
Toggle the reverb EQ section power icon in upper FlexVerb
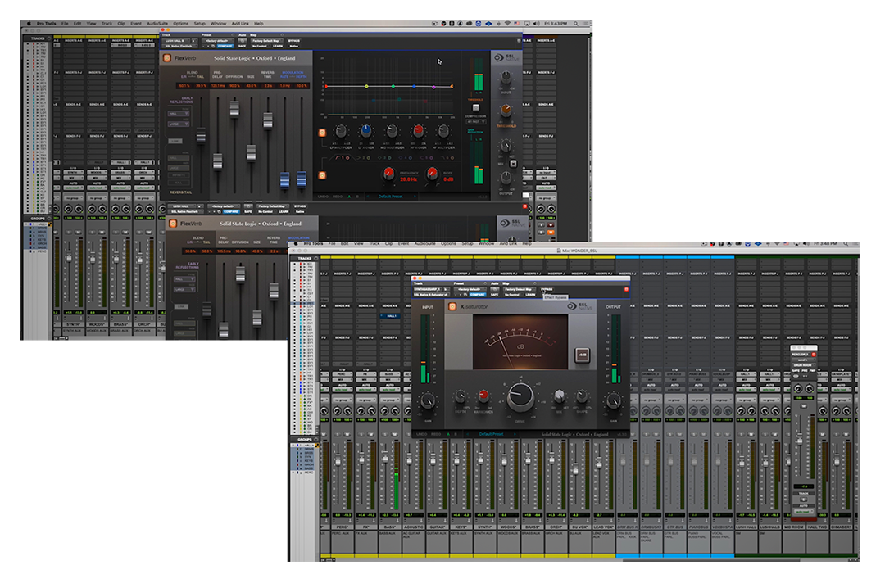pyautogui.click(x=322, y=133)
